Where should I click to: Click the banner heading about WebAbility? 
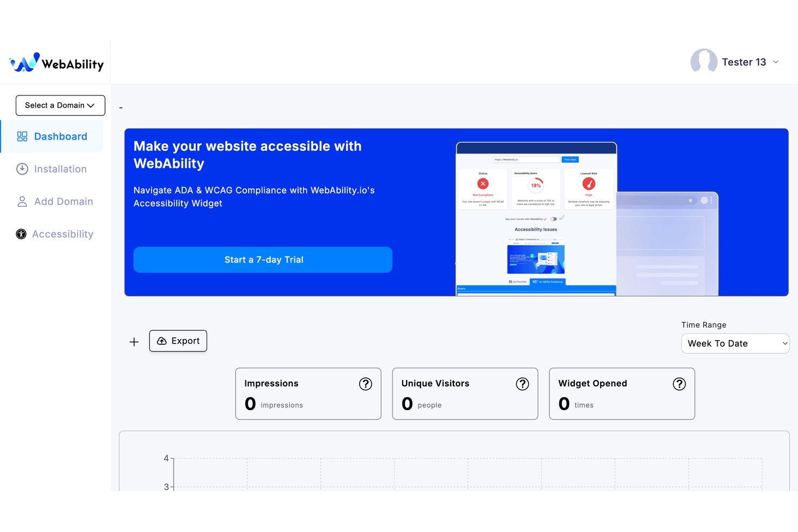click(x=247, y=155)
